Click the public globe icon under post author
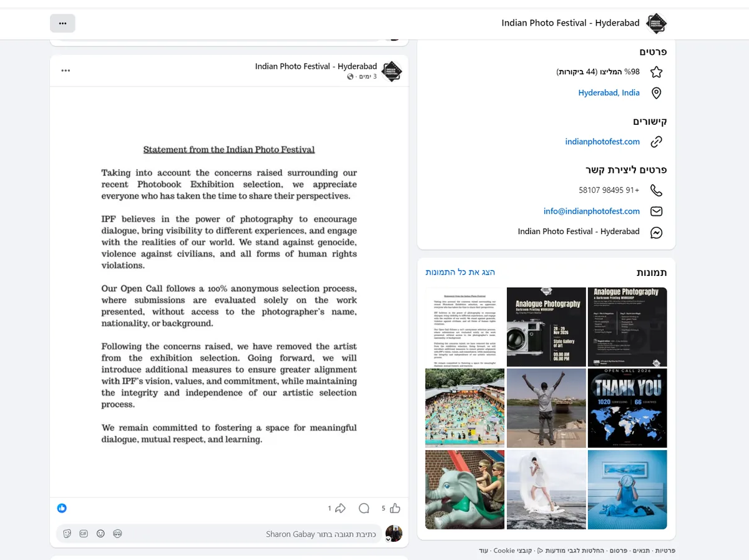This screenshot has width=749, height=560. pyautogui.click(x=350, y=77)
